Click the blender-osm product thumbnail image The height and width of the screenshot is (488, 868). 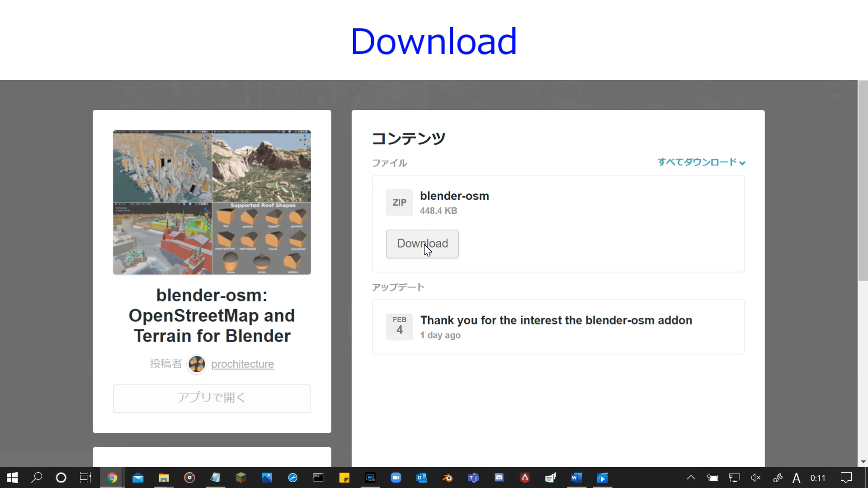tap(212, 202)
